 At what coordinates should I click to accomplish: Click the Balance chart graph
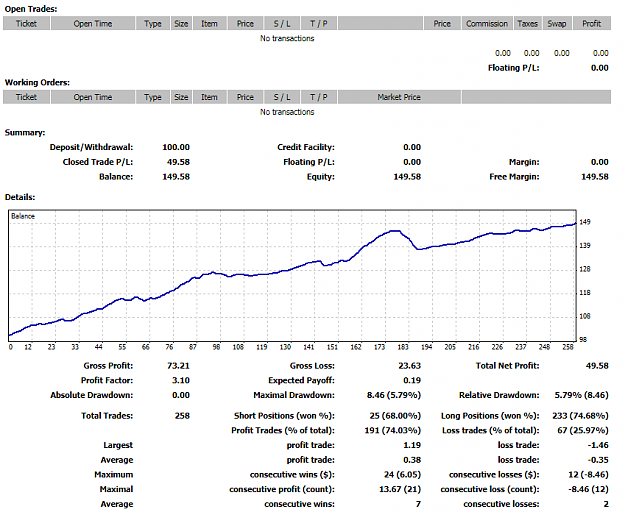(x=292, y=275)
